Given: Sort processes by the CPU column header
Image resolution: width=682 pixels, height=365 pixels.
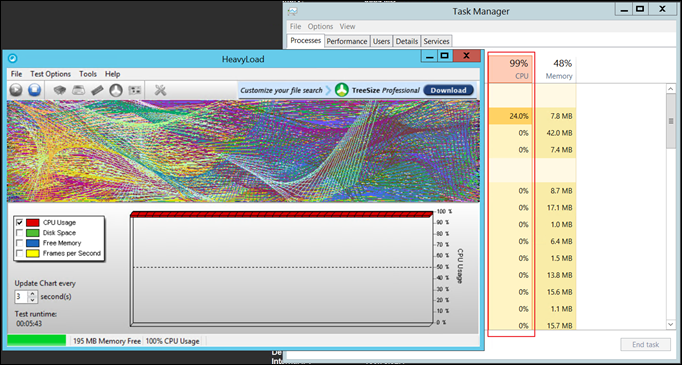Looking at the screenshot, I should pyautogui.click(x=511, y=69).
